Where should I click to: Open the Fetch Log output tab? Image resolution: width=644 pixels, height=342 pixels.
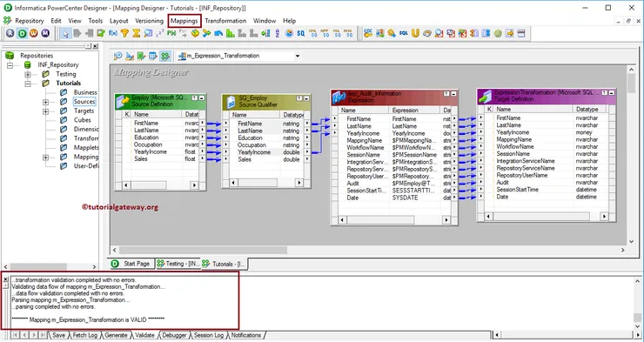(x=85, y=335)
